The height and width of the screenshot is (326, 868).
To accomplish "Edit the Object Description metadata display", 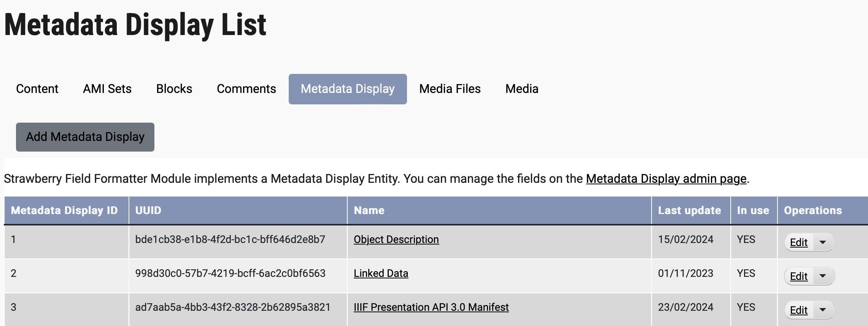I will point(798,243).
